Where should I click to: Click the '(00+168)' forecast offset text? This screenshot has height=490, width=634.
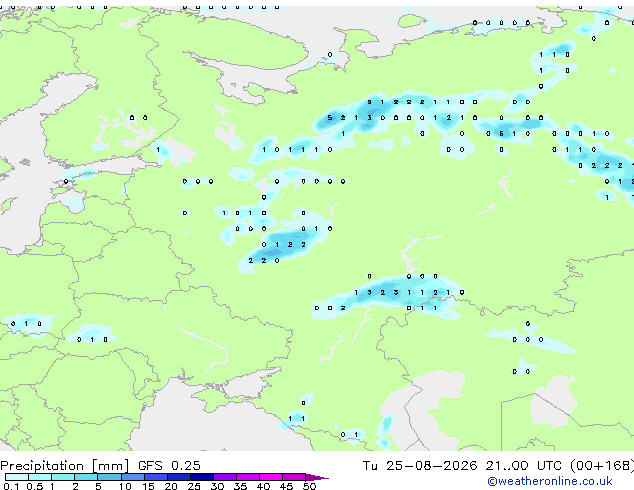pos(602,466)
